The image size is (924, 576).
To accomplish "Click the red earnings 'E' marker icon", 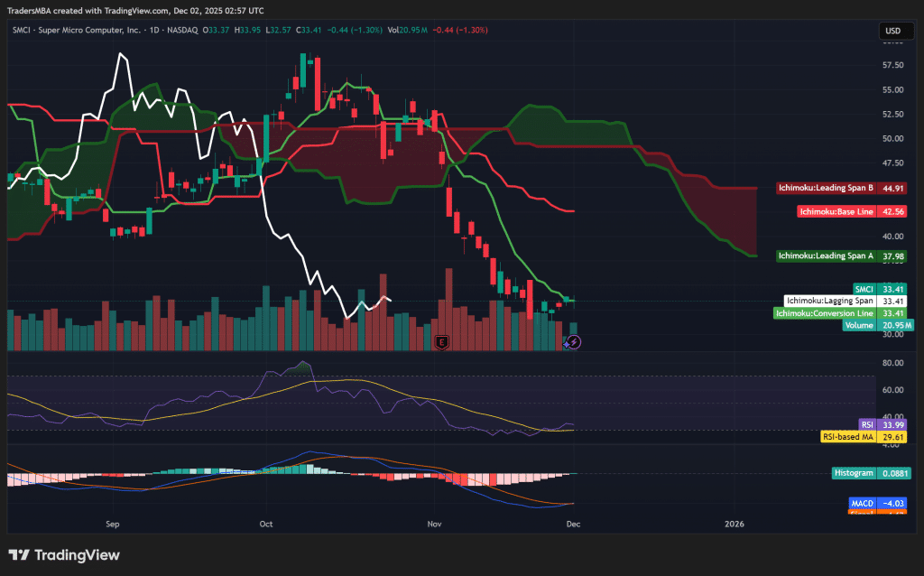I will (441, 341).
